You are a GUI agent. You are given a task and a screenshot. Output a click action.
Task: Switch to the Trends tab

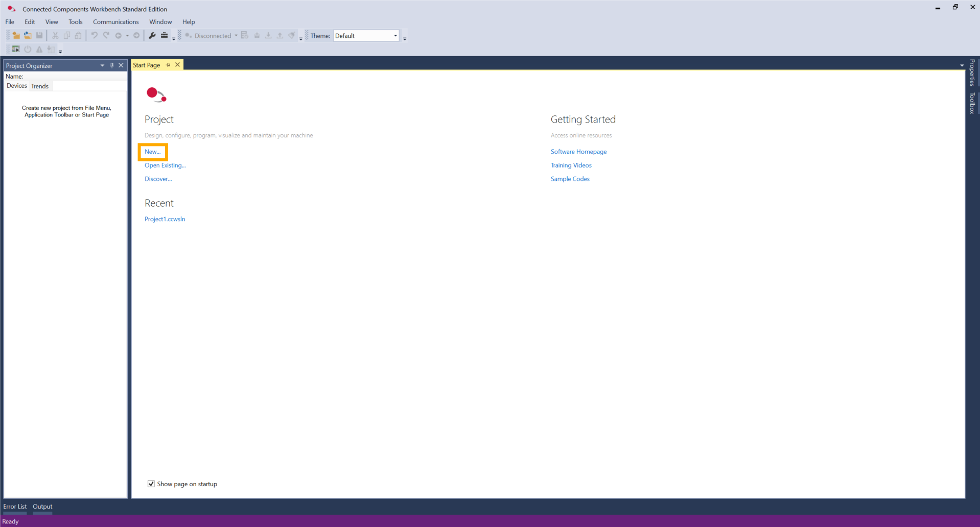[x=40, y=86]
